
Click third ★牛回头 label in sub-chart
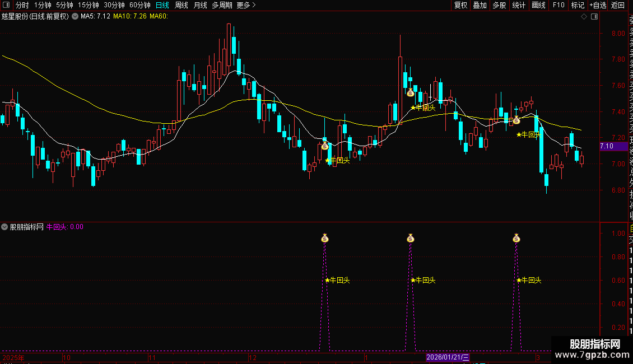529,280
